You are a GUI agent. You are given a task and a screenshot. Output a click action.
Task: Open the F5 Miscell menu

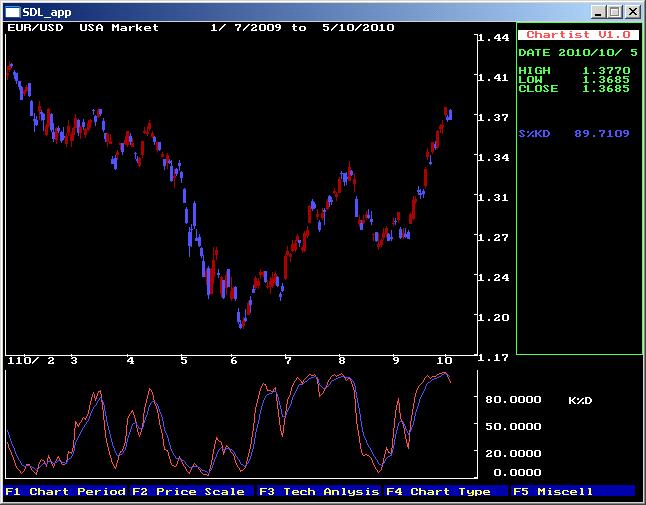553,491
